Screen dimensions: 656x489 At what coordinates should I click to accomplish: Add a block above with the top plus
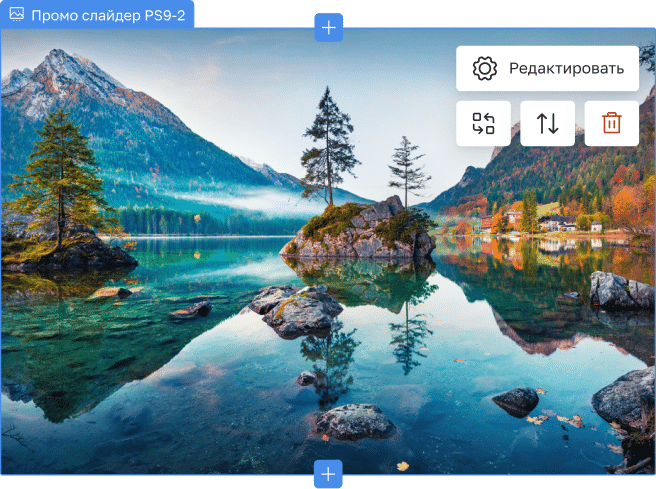pyautogui.click(x=328, y=28)
